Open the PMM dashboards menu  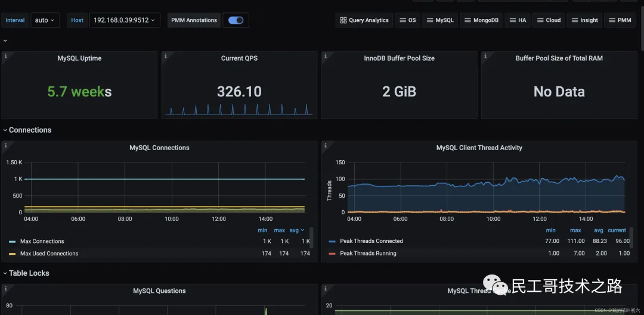coord(620,20)
